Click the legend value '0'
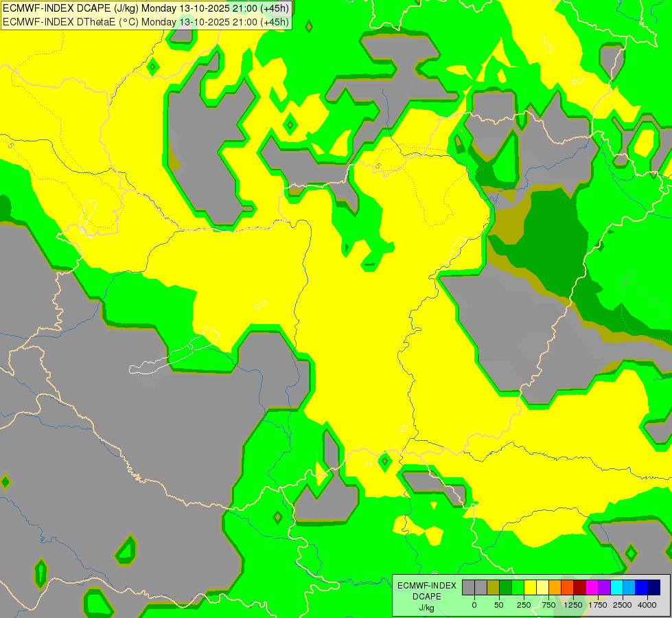The width and height of the screenshot is (672, 618). point(474,605)
